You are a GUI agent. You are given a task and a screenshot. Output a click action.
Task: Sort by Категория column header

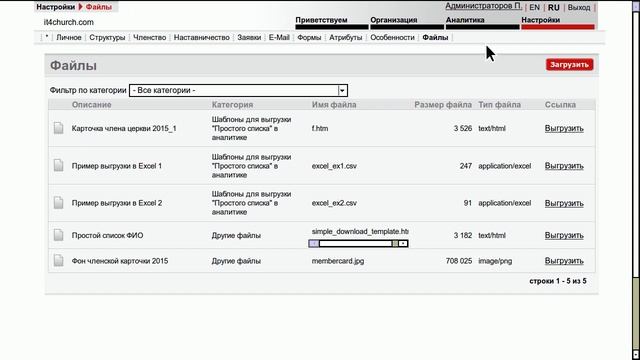[232, 105]
